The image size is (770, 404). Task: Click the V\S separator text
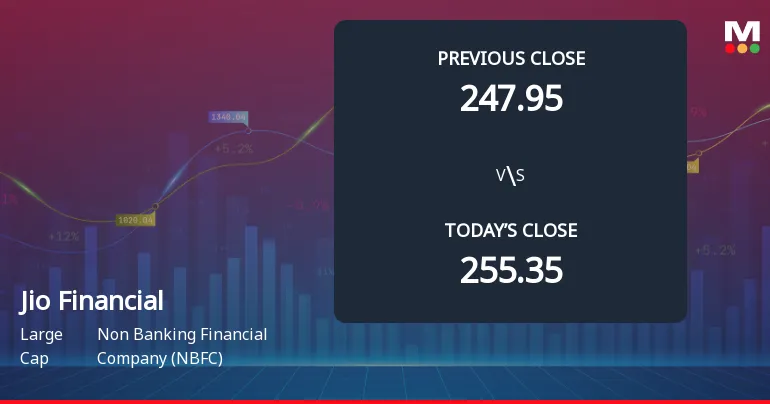(511, 176)
